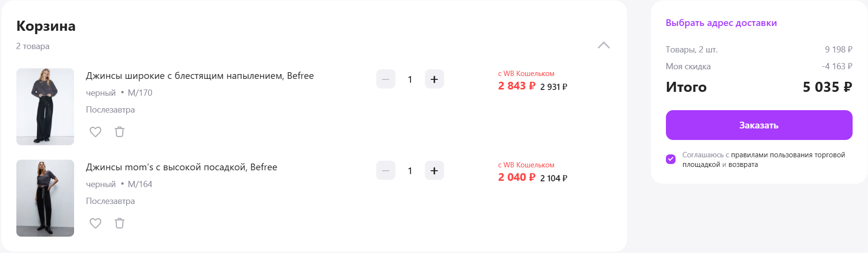
Task: Open Джинсы широкие product title
Action: pos(200,76)
